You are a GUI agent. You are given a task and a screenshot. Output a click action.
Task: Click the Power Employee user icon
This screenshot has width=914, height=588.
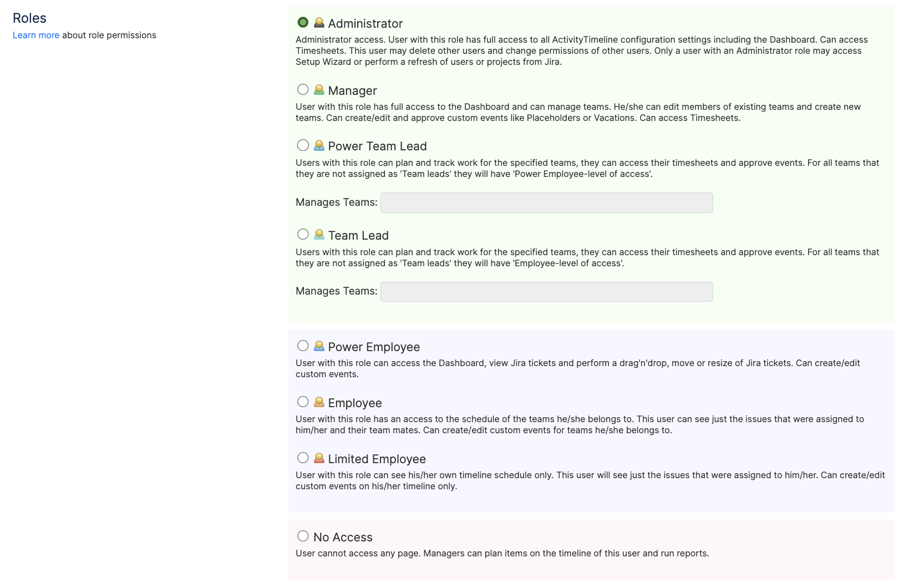pyautogui.click(x=319, y=346)
